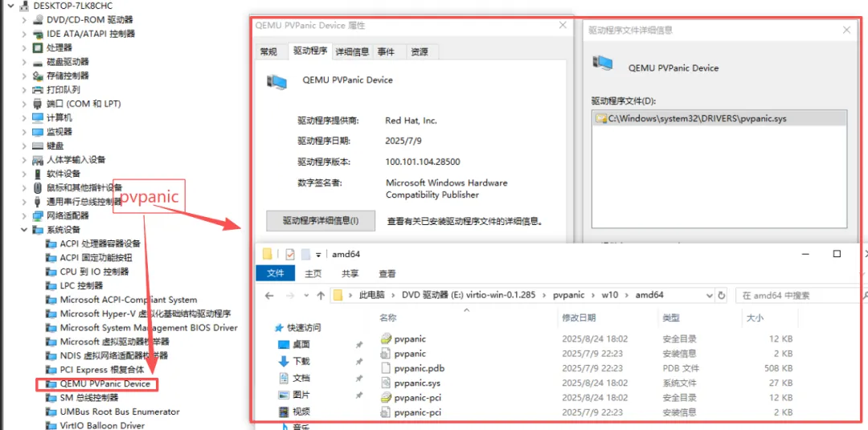Click the pvpanic.sys file icon in driver file list
The image size is (868, 430).
601,118
